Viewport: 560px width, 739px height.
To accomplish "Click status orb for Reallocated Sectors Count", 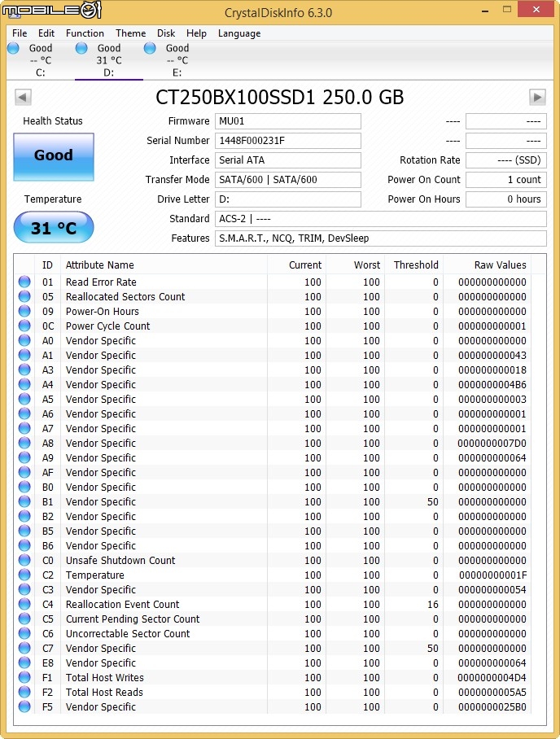I will click(x=24, y=296).
